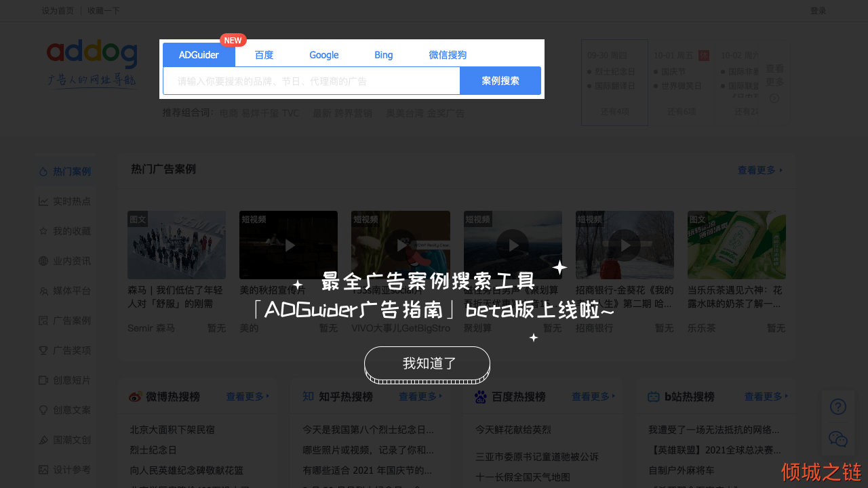Click the brush icon beside 国潮文创

(43, 440)
